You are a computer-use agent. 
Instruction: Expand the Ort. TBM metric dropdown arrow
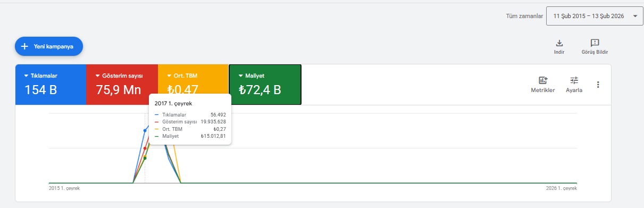[169, 76]
